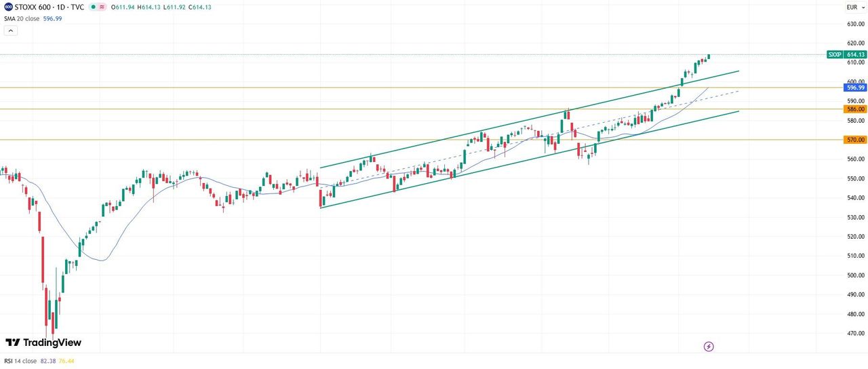Image resolution: width=868 pixels, height=369 pixels.
Task: Collapse the indicator legend with chevron button
Action: click(x=10, y=31)
